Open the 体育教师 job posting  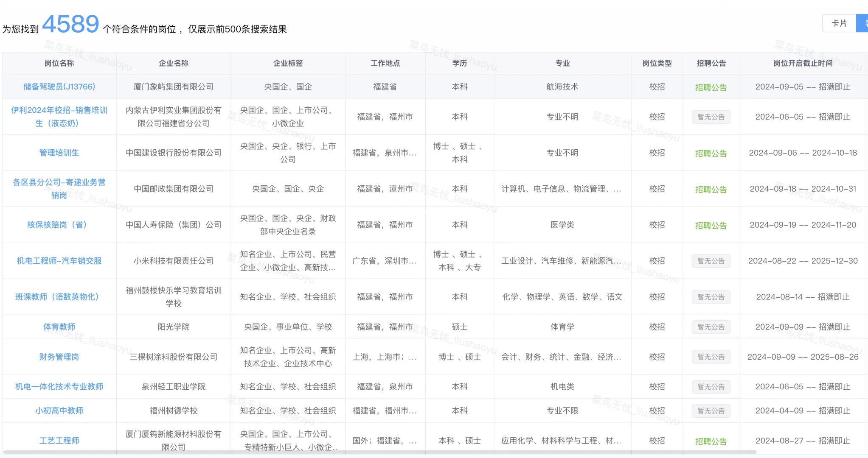[59, 327]
